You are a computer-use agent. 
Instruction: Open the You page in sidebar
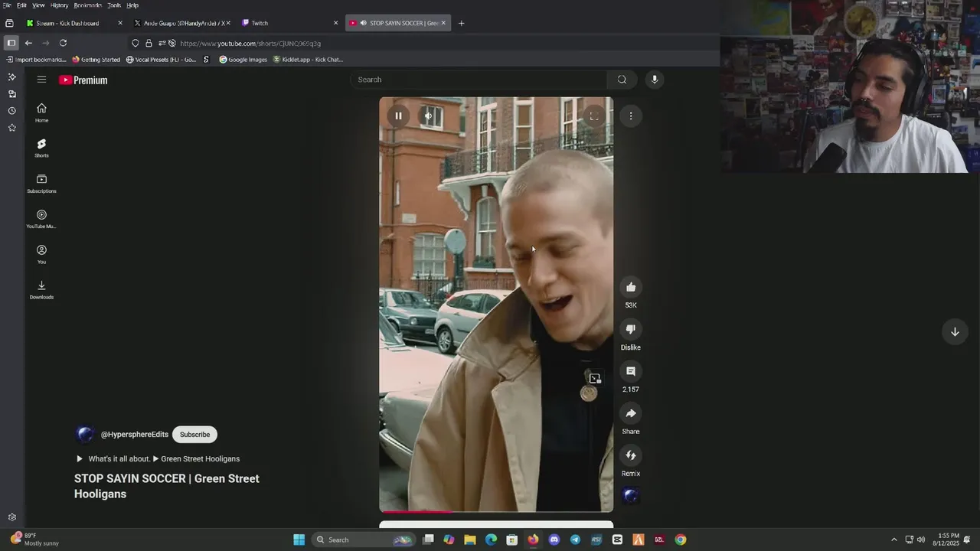point(41,254)
